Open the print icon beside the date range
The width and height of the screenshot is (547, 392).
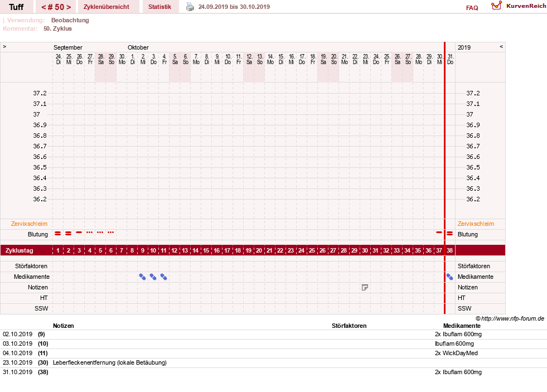click(x=190, y=7)
